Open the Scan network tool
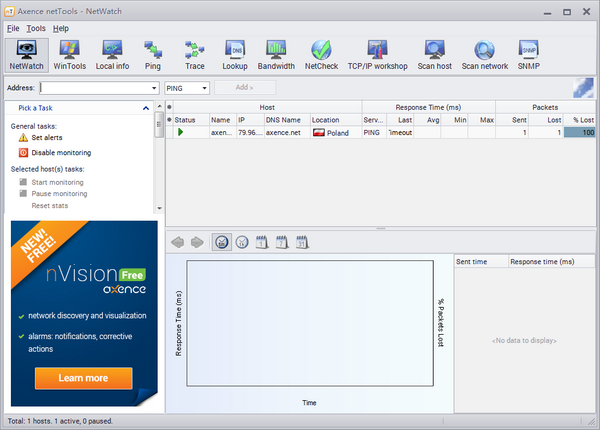Image resolution: width=600 pixels, height=430 pixels. [484, 55]
